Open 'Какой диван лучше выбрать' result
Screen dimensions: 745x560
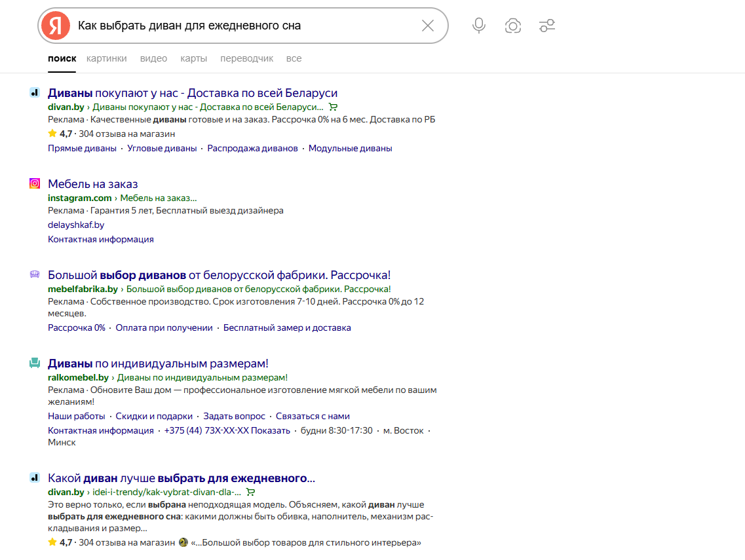(x=181, y=478)
